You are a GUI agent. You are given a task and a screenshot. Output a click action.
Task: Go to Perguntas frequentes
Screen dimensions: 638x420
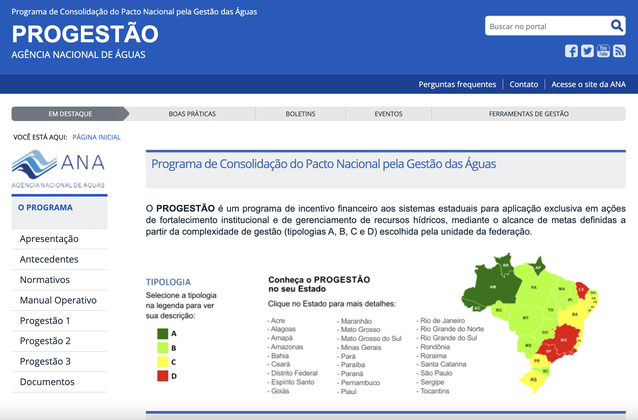(457, 84)
